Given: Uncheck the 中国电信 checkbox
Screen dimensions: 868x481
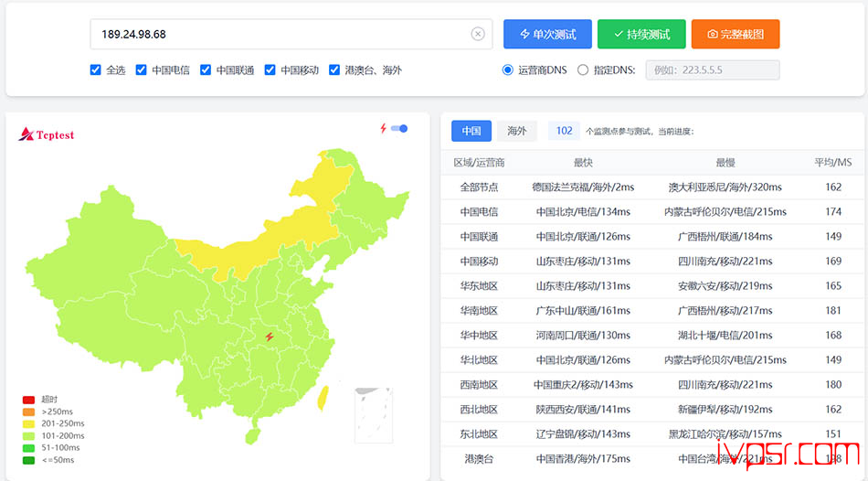Looking at the screenshot, I should [141, 69].
